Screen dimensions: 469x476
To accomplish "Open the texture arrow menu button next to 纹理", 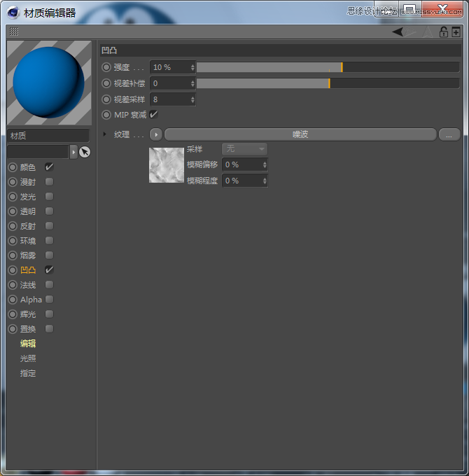I will [156, 134].
